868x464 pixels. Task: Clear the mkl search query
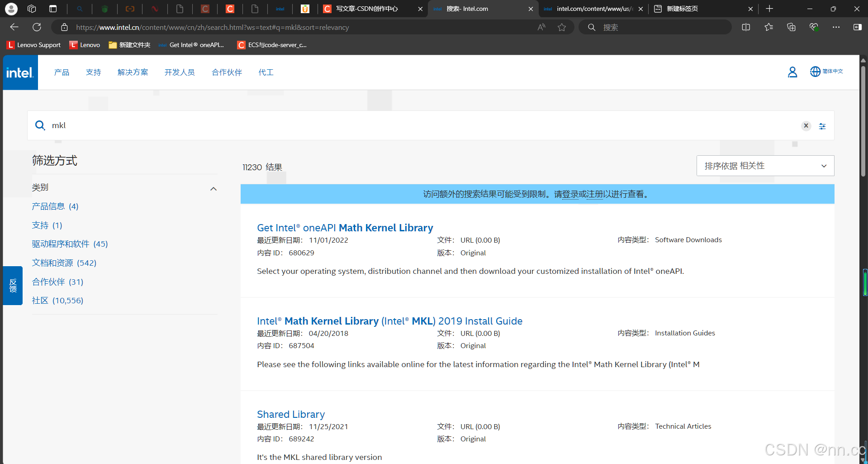tap(806, 126)
